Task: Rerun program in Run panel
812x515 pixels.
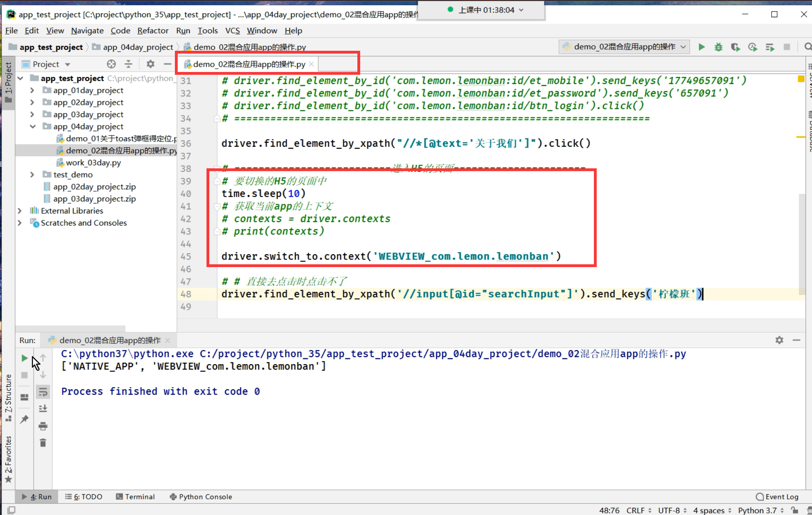Action: click(x=24, y=358)
